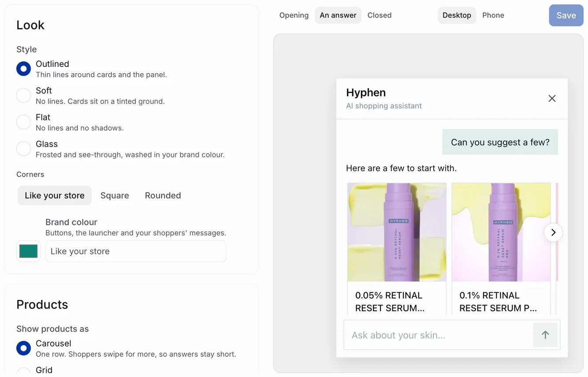588x377 pixels.
Task: Click the 0.1% RETINAL RESET SERUM P… title
Action: pyautogui.click(x=498, y=302)
